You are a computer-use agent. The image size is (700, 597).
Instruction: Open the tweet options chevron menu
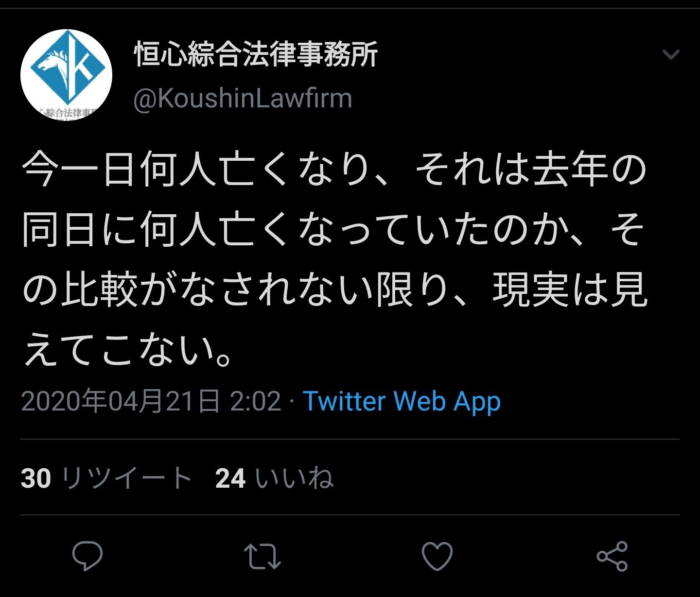point(671,54)
